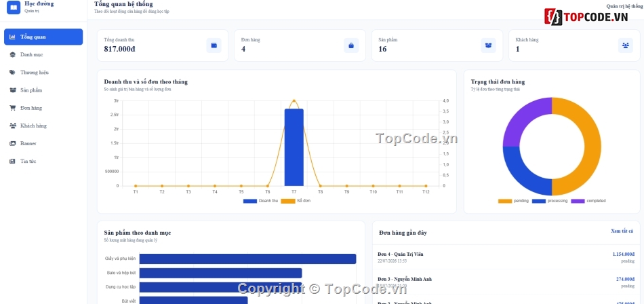The width and height of the screenshot is (644, 304).
Task: Click the Quản trị hệ thống user label
Action: coord(625,6)
